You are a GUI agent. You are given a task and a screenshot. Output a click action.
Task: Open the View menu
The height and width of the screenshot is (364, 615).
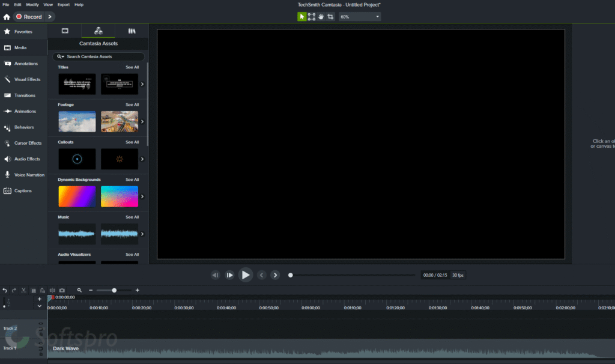click(x=48, y=5)
